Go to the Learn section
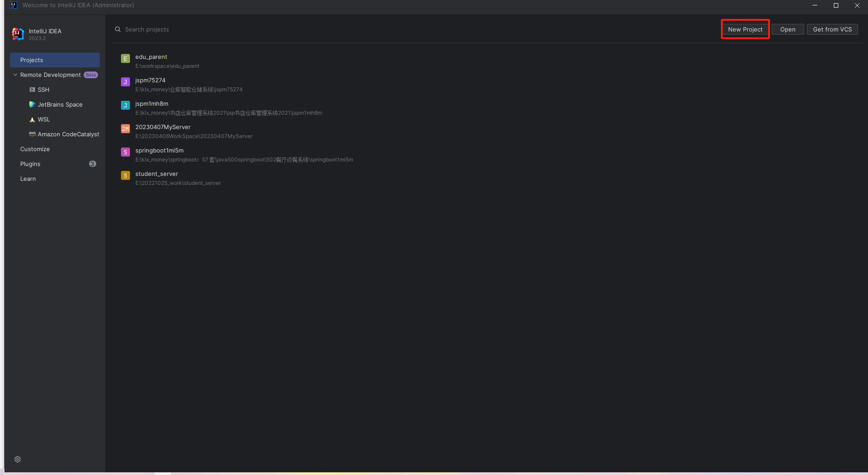Screen dimensions: 868x475 28,179
